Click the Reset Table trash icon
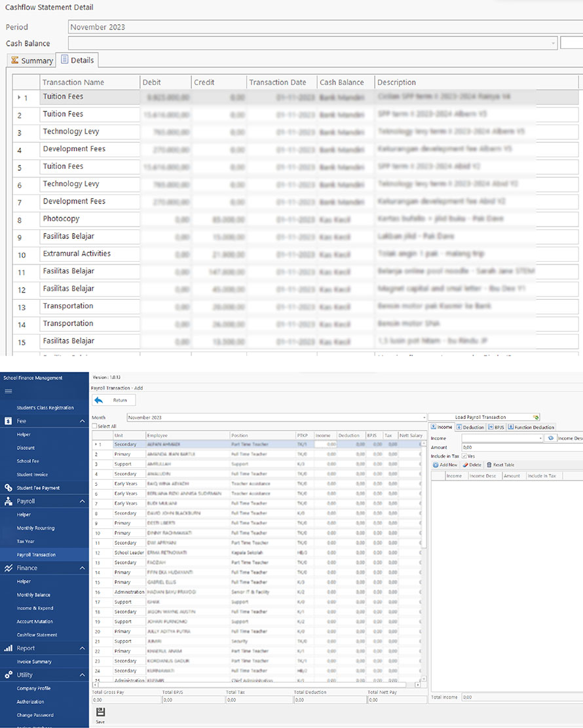The image size is (583, 728). 489,465
